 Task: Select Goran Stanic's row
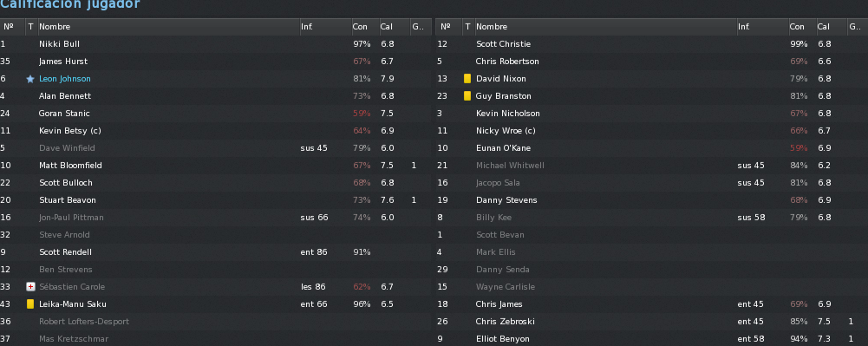click(215, 113)
